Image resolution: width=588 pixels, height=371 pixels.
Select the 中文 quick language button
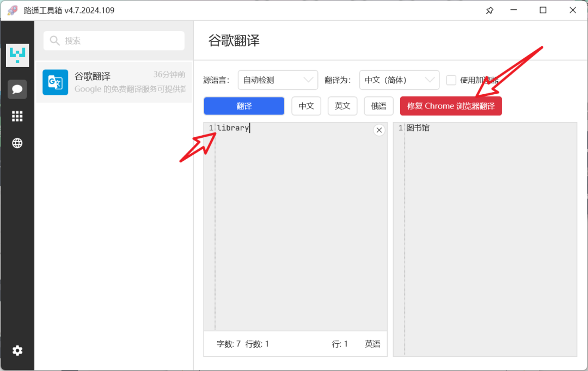tap(307, 106)
